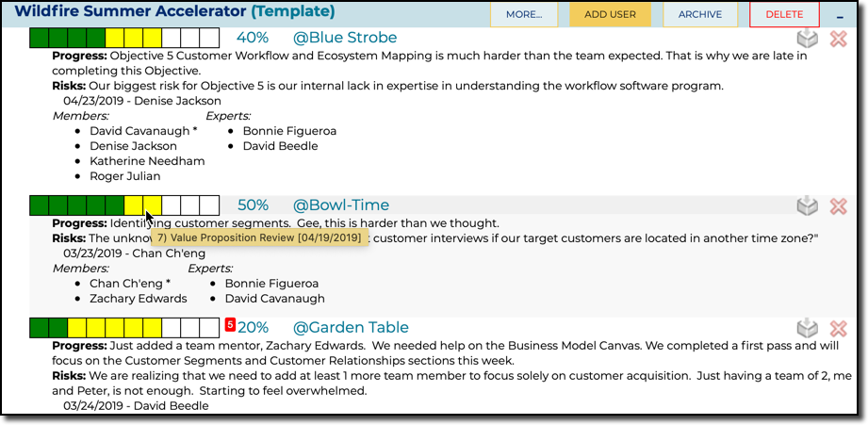Click the 50% progress value for Bowl-Time

coord(253,205)
